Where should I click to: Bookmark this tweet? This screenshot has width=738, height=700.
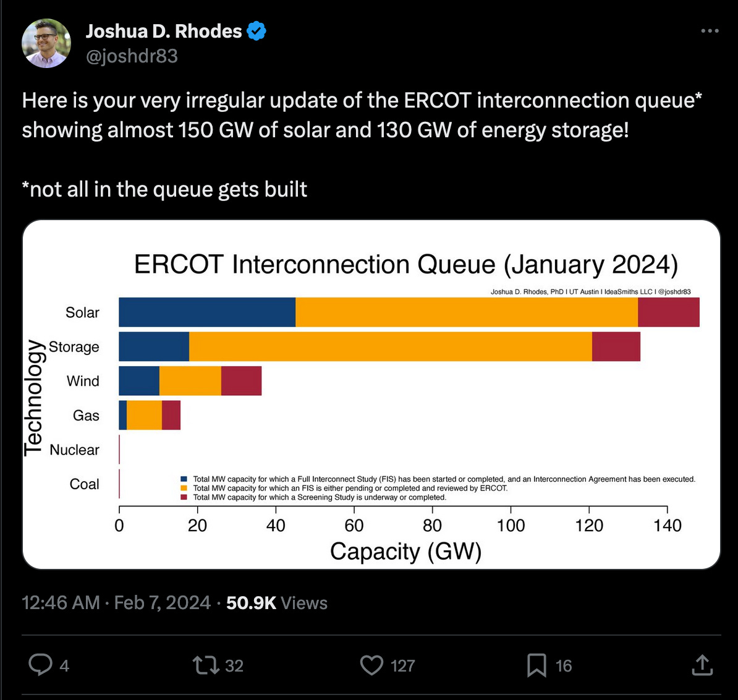[x=537, y=665]
